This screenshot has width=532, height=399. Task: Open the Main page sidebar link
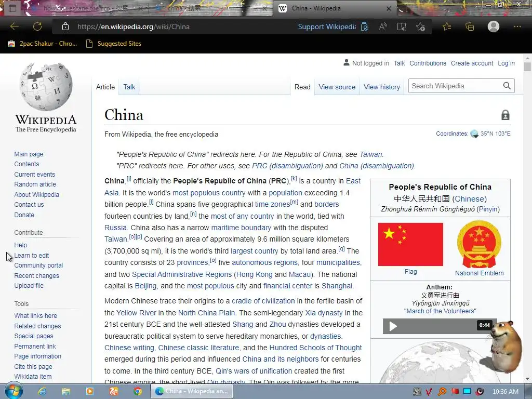(x=29, y=154)
